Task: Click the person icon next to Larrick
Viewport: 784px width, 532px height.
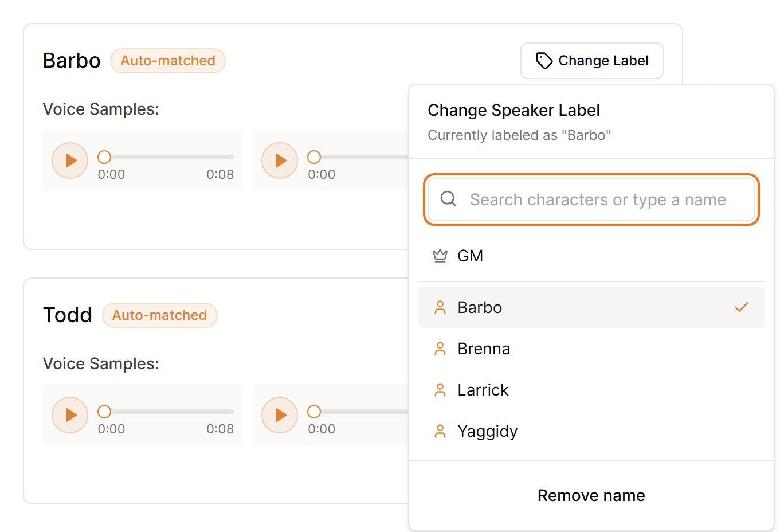Action: pos(440,390)
